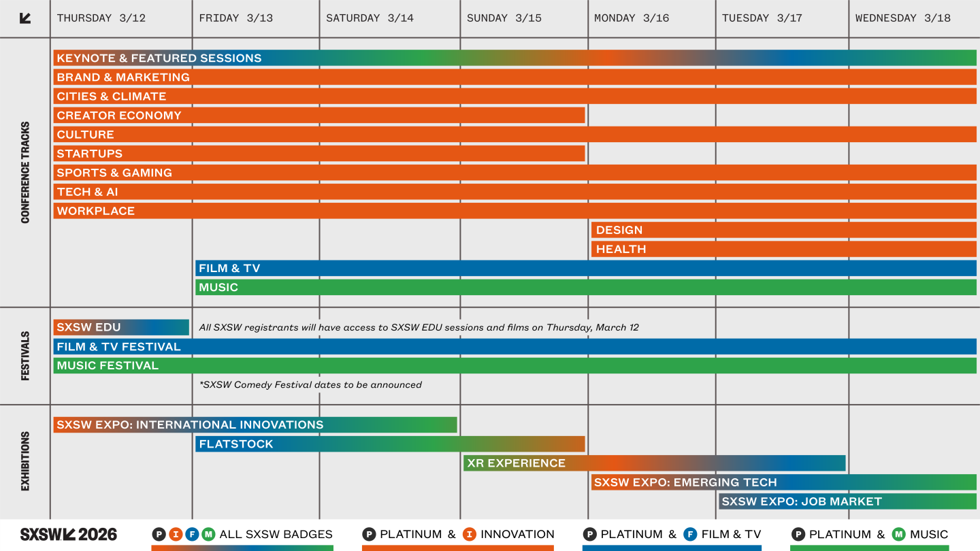This screenshot has height=551, width=980.
Task: Click the orange I badge next to Innovation
Action: 469,534
